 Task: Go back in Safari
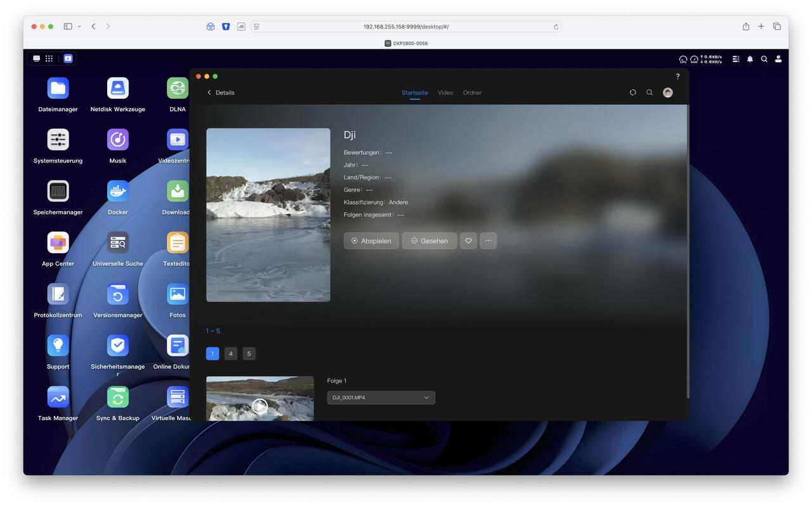point(93,27)
